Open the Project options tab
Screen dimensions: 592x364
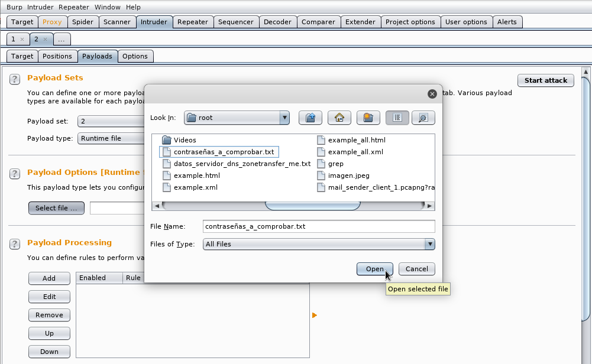pos(410,22)
